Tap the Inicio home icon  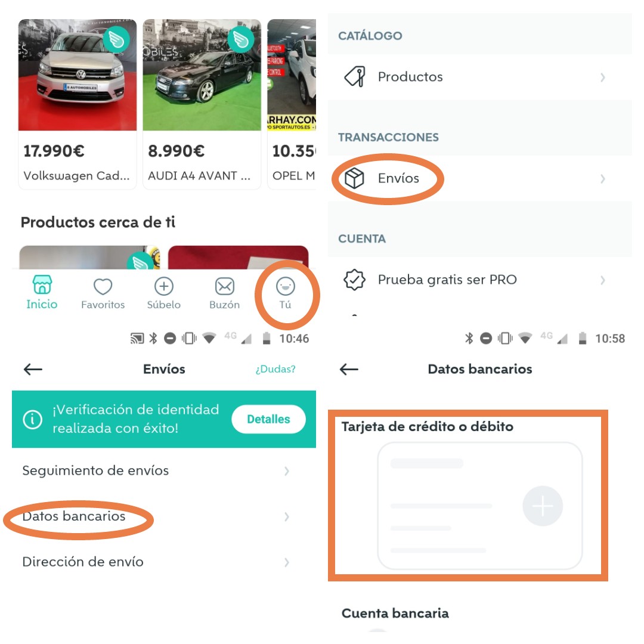[x=42, y=286]
